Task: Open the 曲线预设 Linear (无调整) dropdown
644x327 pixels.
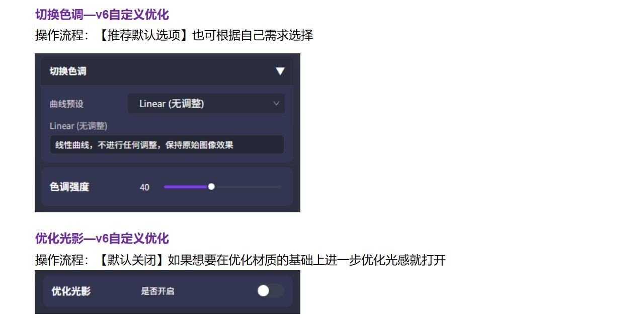Action: pos(206,104)
